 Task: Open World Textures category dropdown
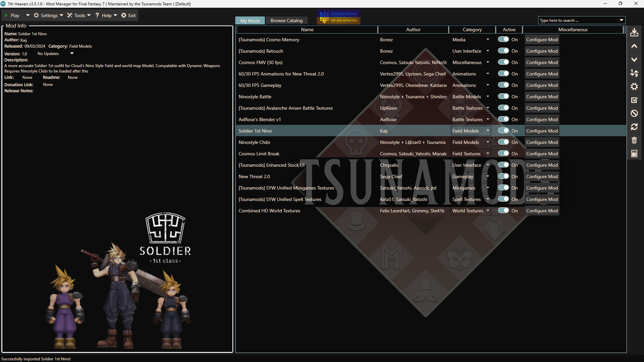tap(471, 211)
